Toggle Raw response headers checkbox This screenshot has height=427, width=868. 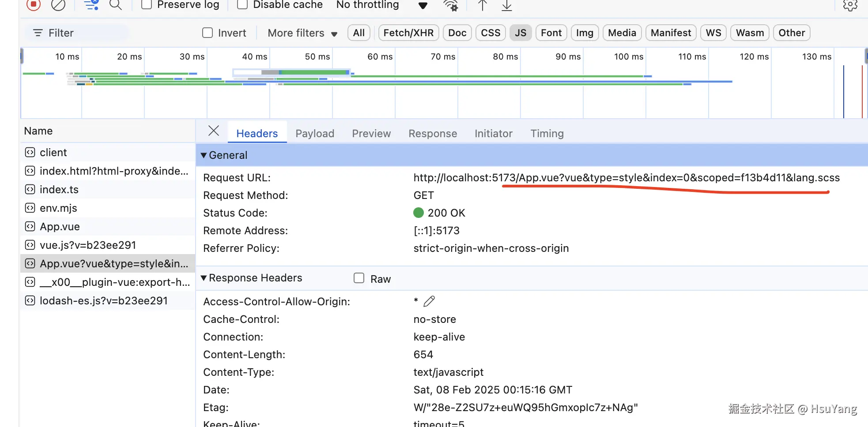[359, 278]
